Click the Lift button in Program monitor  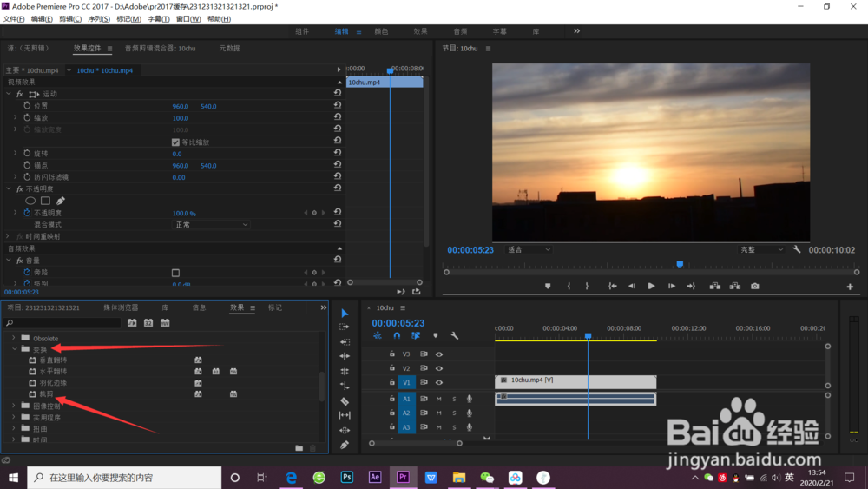click(715, 287)
